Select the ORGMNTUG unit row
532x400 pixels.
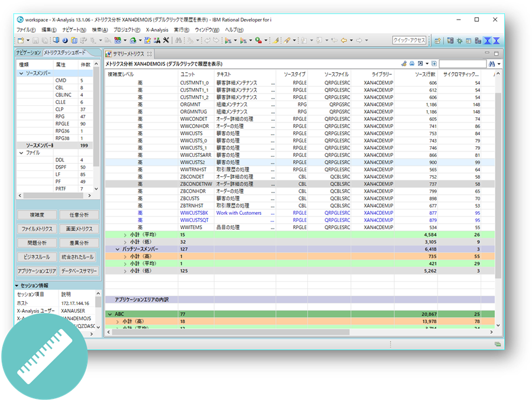(x=300, y=112)
